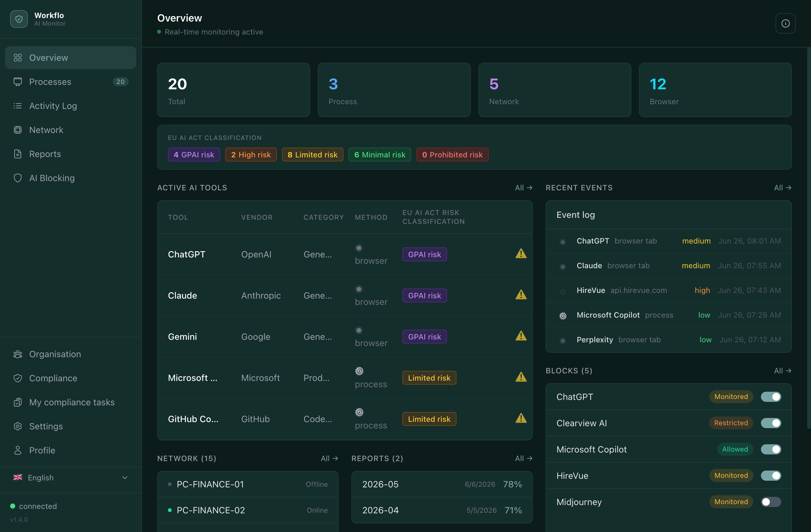Click the gear process icon in Microsoft tool row
The width and height of the screenshot is (811, 532).
click(x=359, y=371)
